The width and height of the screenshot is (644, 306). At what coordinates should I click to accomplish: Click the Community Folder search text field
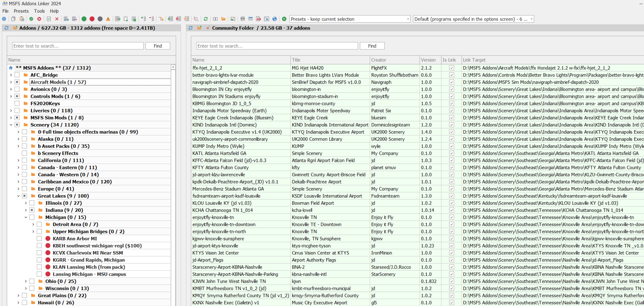[277, 46]
